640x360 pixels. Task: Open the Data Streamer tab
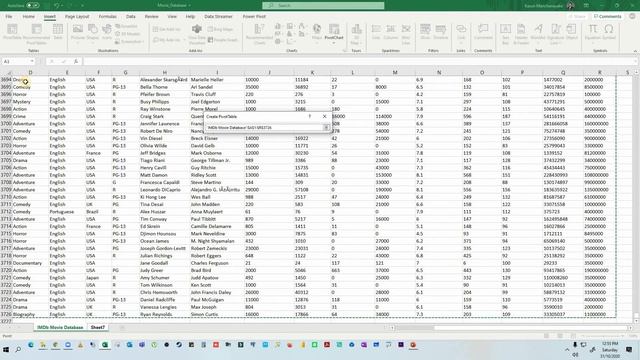click(x=218, y=16)
